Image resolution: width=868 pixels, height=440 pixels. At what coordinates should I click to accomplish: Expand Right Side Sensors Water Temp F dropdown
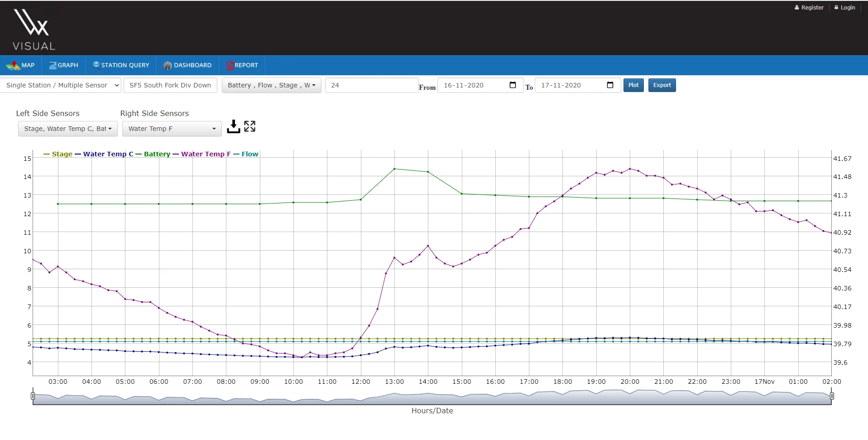(172, 129)
